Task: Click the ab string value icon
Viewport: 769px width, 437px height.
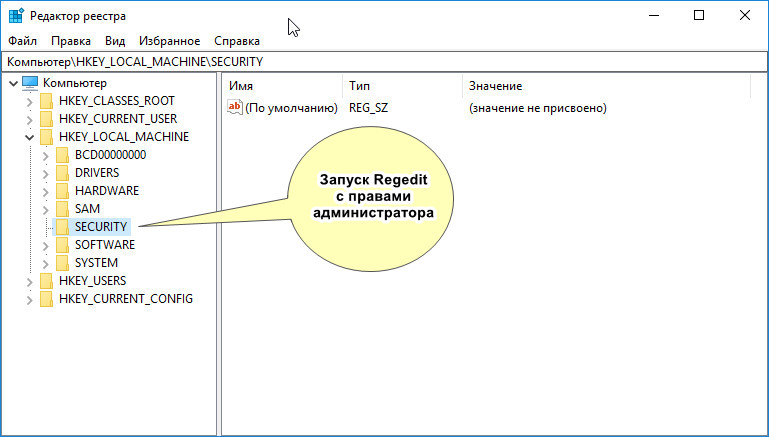Action: coord(235,107)
